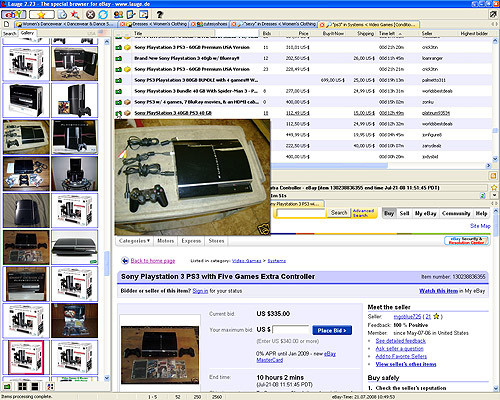
Task: Select the "ps3" in Systems Video Games tab
Action: [x=369, y=25]
